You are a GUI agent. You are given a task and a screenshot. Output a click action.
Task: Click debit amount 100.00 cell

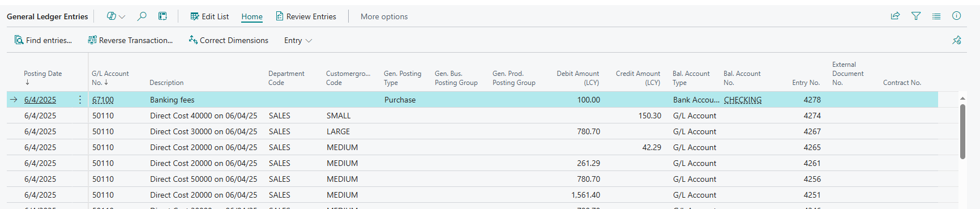point(589,100)
